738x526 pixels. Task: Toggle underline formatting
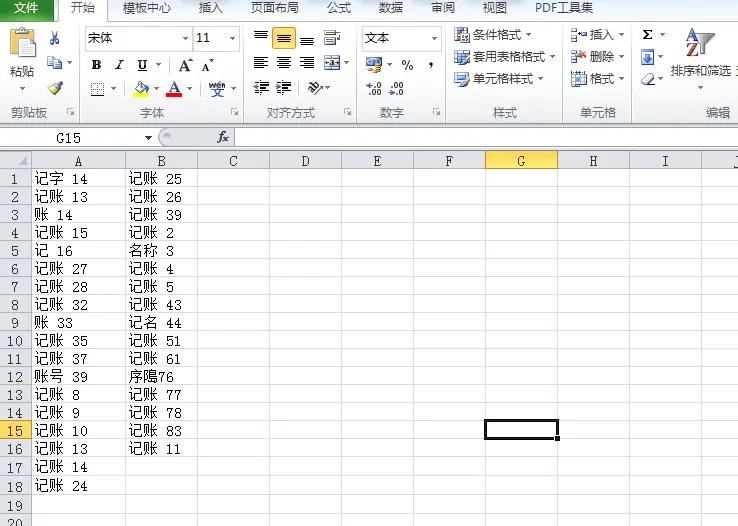tap(142, 65)
